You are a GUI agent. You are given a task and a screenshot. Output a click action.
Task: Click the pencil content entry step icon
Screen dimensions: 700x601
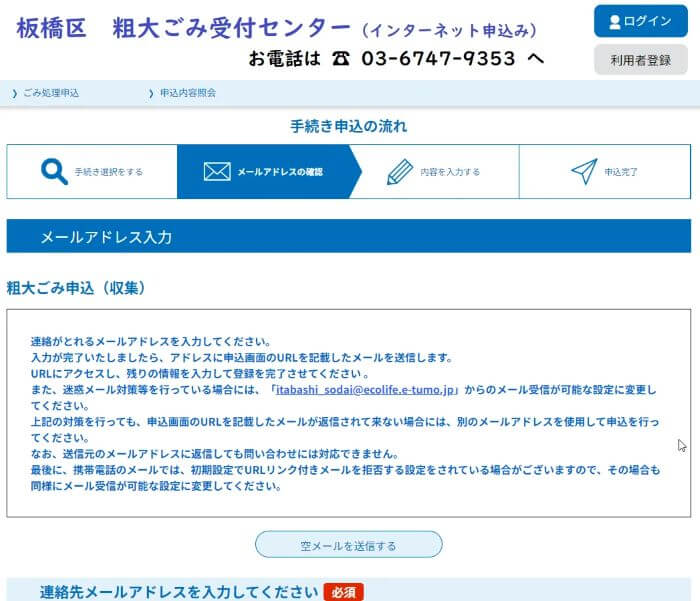coord(400,171)
